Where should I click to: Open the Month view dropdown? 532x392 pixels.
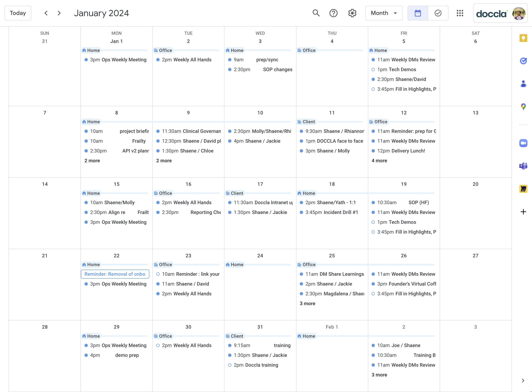[x=384, y=13]
